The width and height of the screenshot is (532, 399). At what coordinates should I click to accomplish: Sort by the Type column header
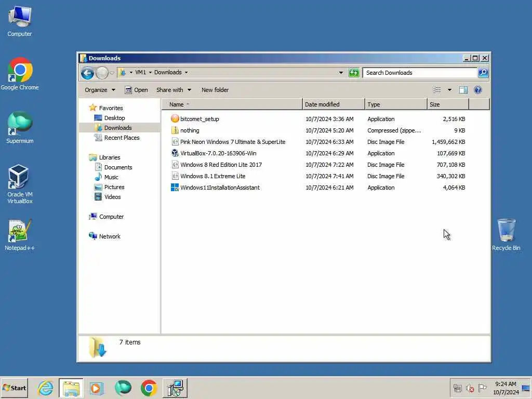[x=395, y=104]
